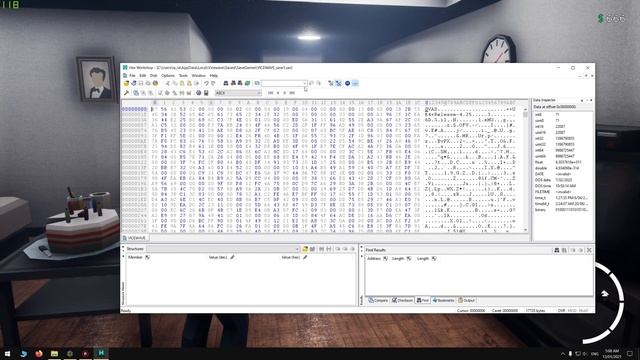The image size is (640, 360).
Task: Click the Hex Workshop taskbar icon
Action: point(101,353)
